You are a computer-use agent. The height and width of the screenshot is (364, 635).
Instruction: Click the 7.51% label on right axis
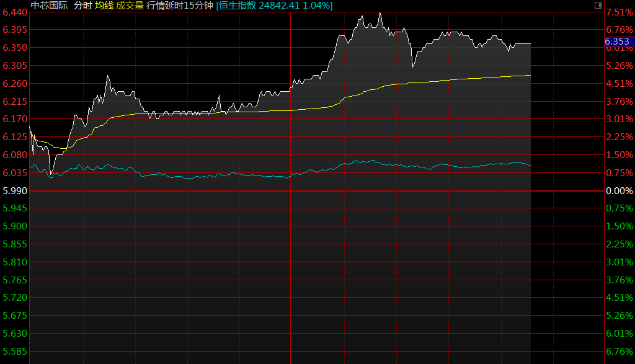(619, 12)
